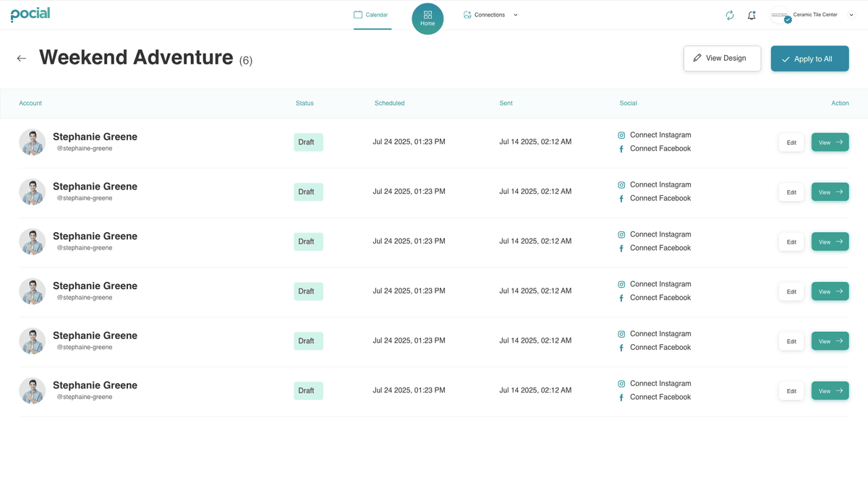Click Edit in the fourth row

click(791, 292)
